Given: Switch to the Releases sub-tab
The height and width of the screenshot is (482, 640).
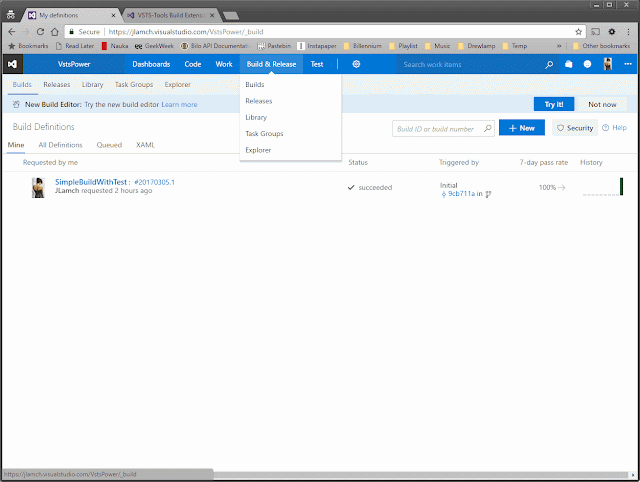Looking at the screenshot, I should (x=57, y=84).
